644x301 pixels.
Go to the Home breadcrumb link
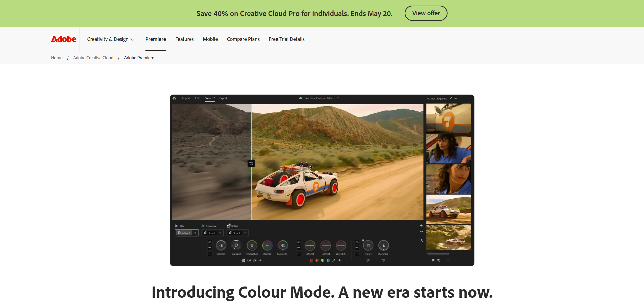[x=57, y=58]
